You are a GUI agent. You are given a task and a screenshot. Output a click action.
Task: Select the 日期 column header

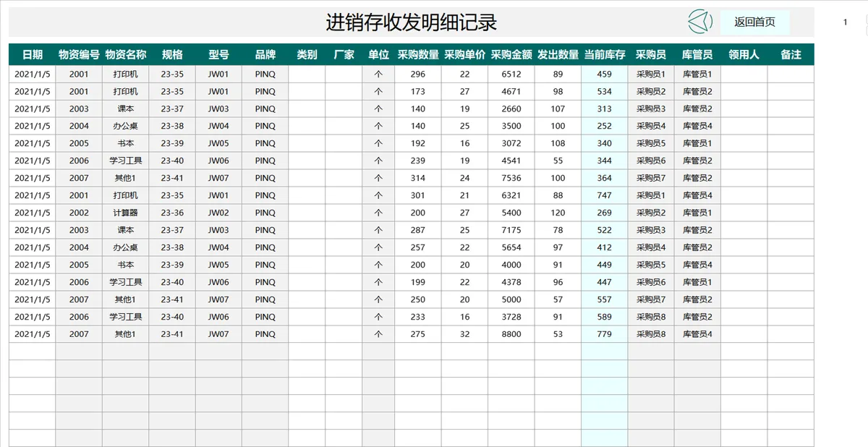pyautogui.click(x=33, y=54)
